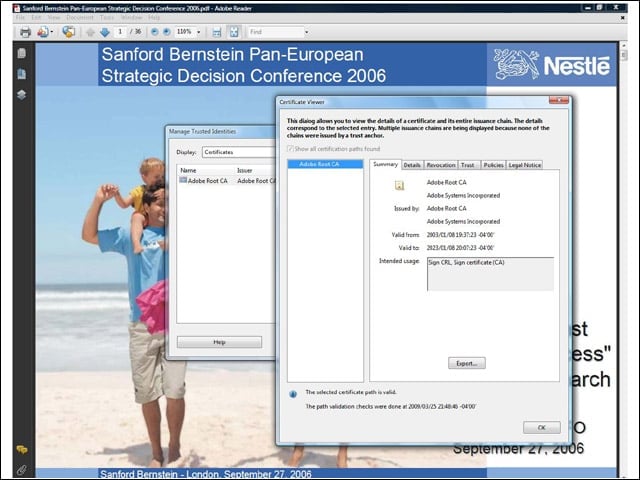The width and height of the screenshot is (640, 480).
Task: Select Adobe Root CA row in Trusted Identities
Action: (227, 181)
